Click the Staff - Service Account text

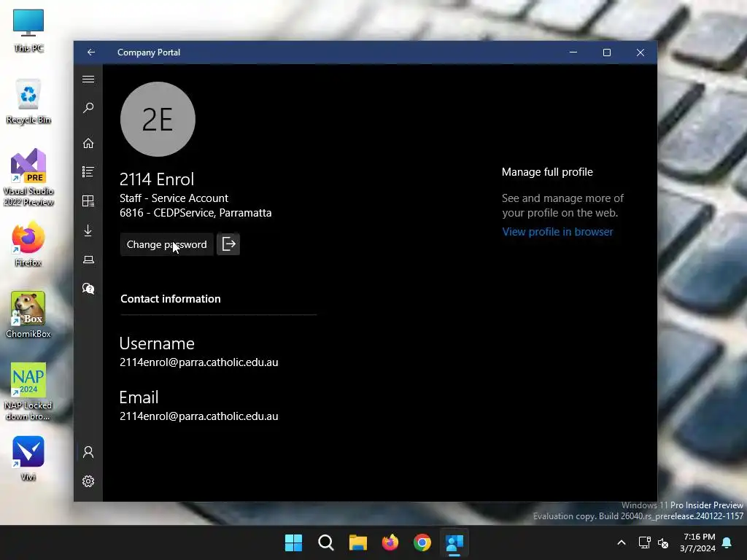[174, 198]
